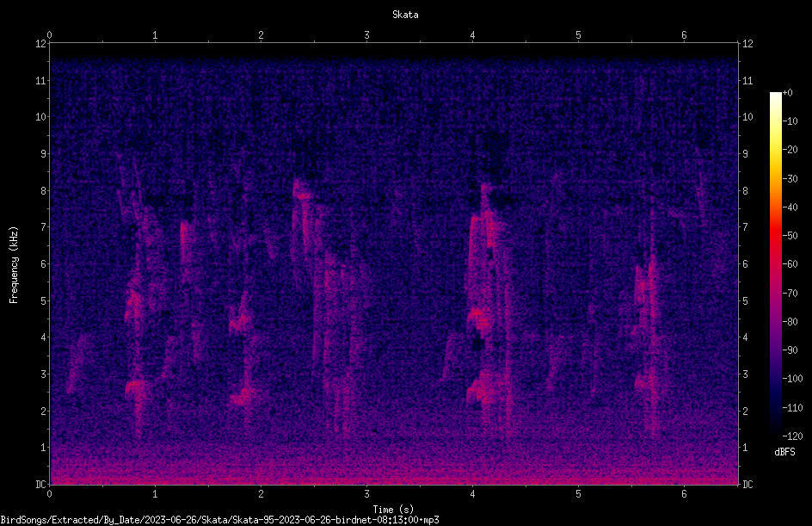Click the "-20" color scale label
Viewport: 812px width, 526px height.
click(790, 150)
